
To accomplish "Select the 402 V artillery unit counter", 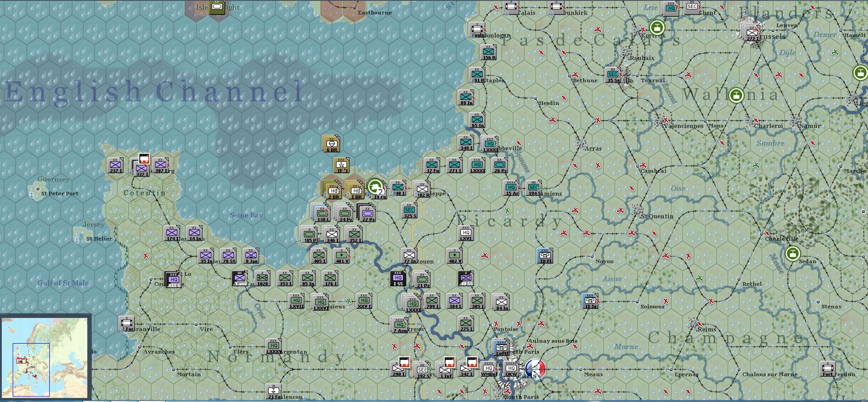I will pyautogui.click(x=455, y=255).
